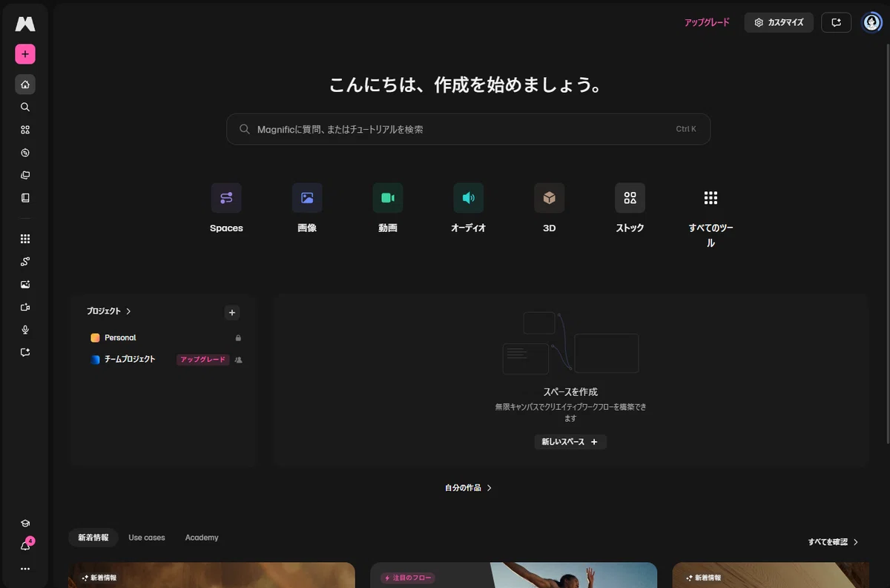The image size is (890, 588).
Task: Open the graduation cap academy icon
Action: [x=25, y=523]
